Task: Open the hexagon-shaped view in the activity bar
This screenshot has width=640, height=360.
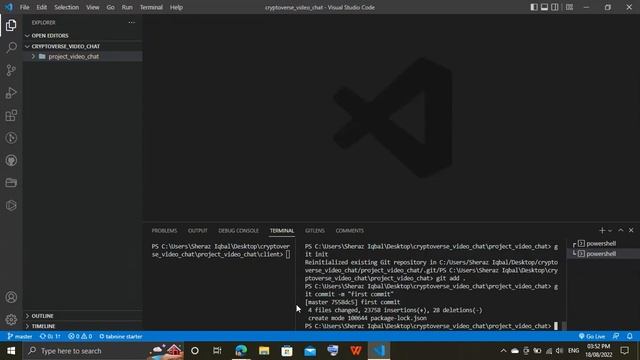Action: click(x=11, y=205)
